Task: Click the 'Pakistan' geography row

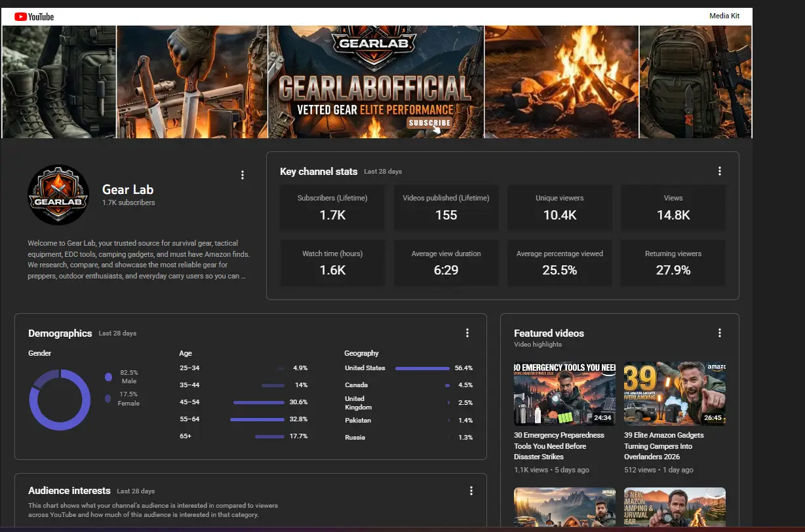Action: click(408, 420)
